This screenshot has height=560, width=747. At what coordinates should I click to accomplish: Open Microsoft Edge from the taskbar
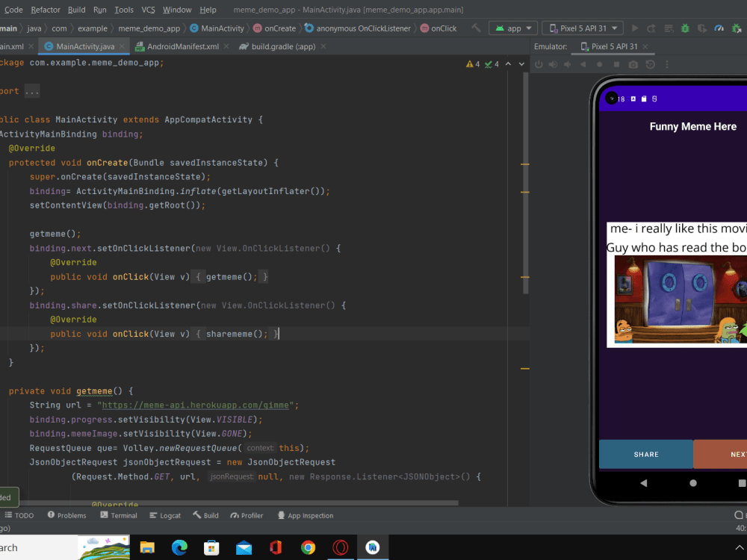179,547
